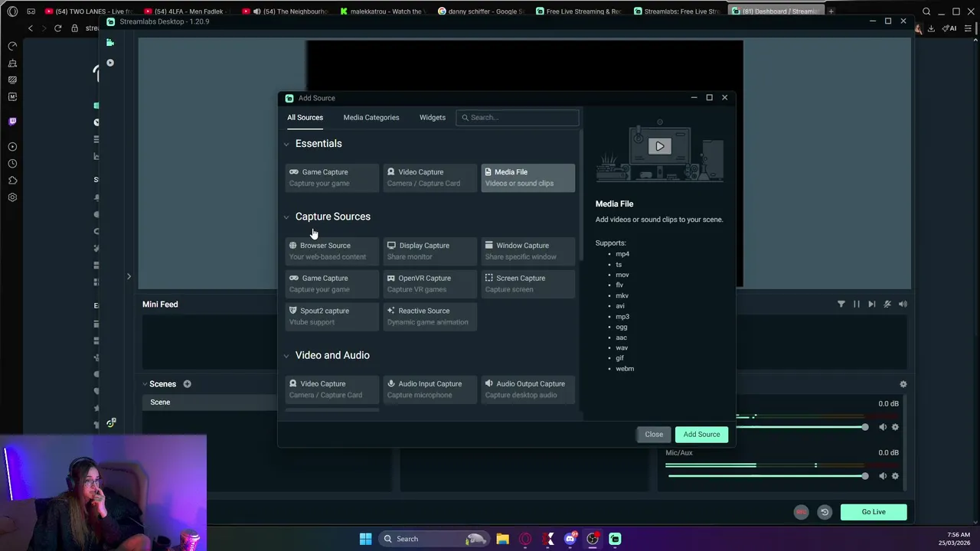Mute event sounds in the Mini Feed
This screenshot has height=551, width=980.
click(x=887, y=304)
